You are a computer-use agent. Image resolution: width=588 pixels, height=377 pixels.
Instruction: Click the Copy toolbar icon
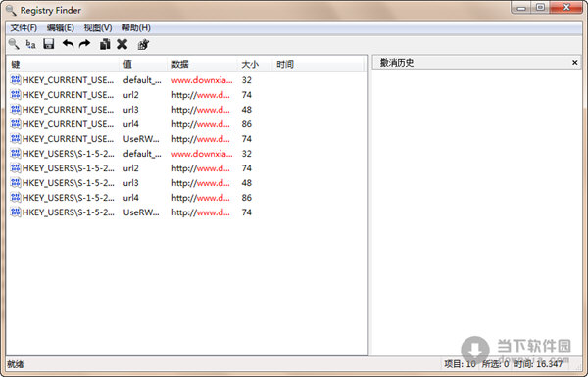coord(105,44)
